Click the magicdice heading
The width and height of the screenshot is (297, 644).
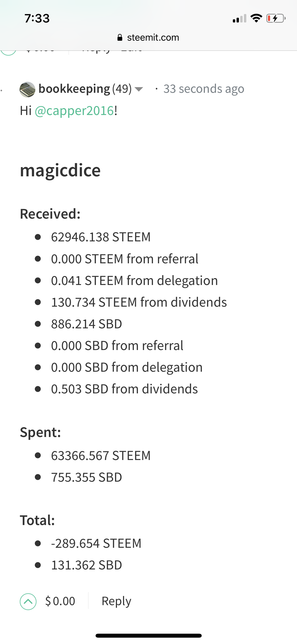pyautogui.click(x=60, y=170)
